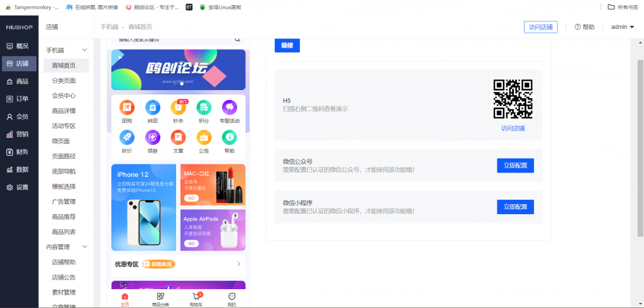The width and height of the screenshot is (644, 308).
Task: Tap the 商品分类 bottom nav icon
Action: [160, 297]
